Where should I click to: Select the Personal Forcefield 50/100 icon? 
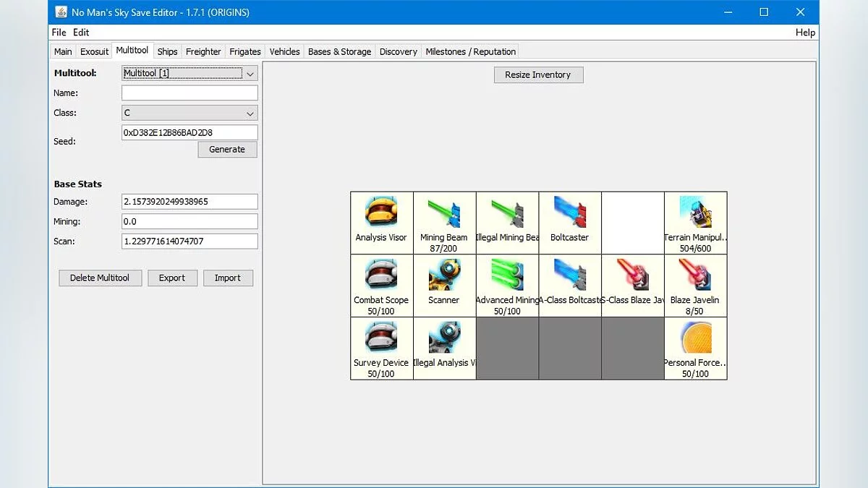[x=696, y=338]
